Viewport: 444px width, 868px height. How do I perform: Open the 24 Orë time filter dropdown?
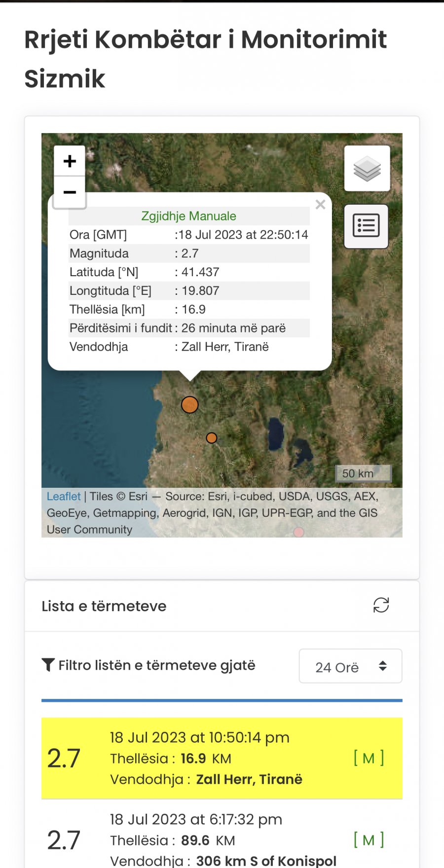(x=350, y=666)
